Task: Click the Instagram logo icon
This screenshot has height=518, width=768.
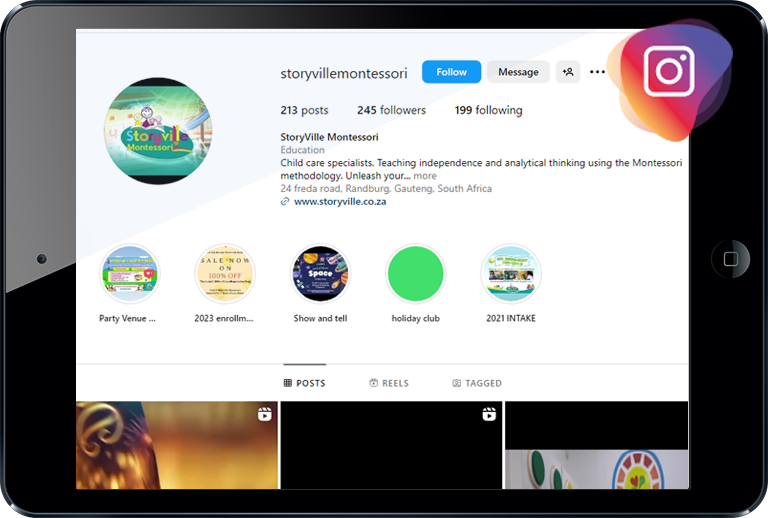Action: [669, 71]
